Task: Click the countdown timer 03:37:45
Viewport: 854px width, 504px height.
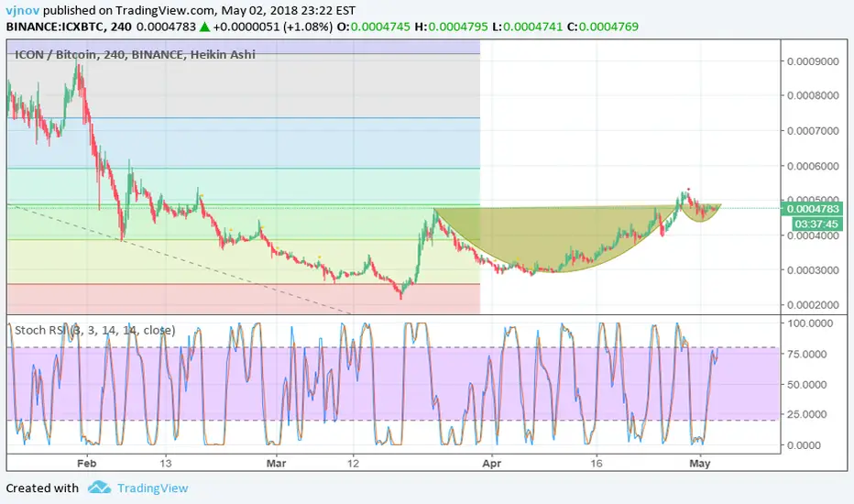Action: point(816,224)
